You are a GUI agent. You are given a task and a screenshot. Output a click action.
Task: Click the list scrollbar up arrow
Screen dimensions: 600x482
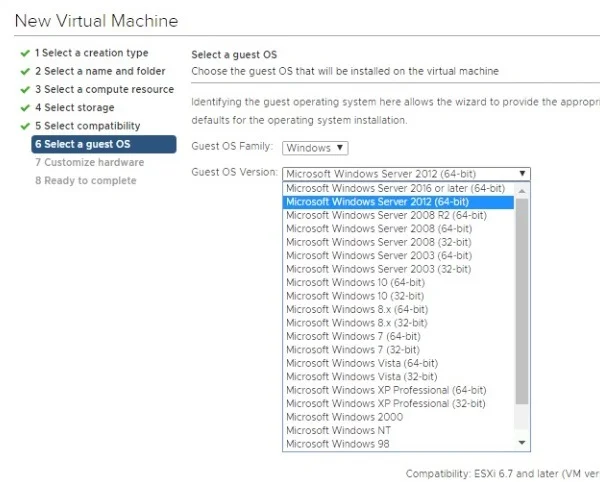point(522,191)
